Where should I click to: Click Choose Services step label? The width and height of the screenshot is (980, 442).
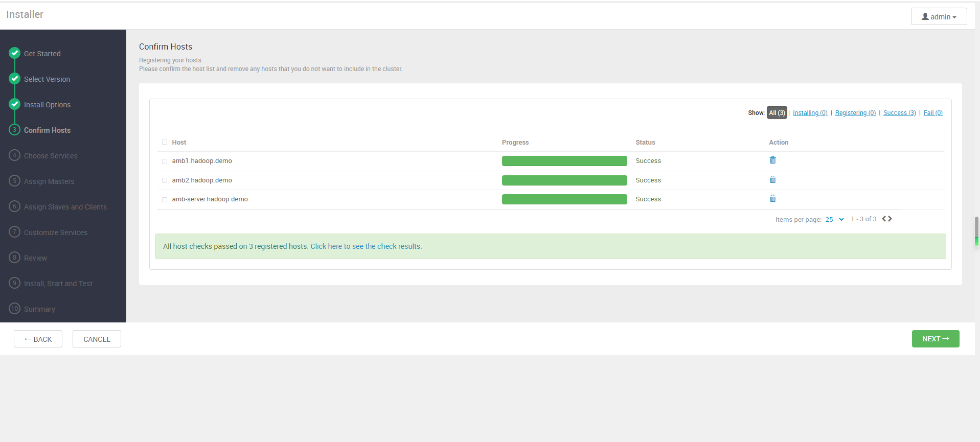[x=51, y=156]
